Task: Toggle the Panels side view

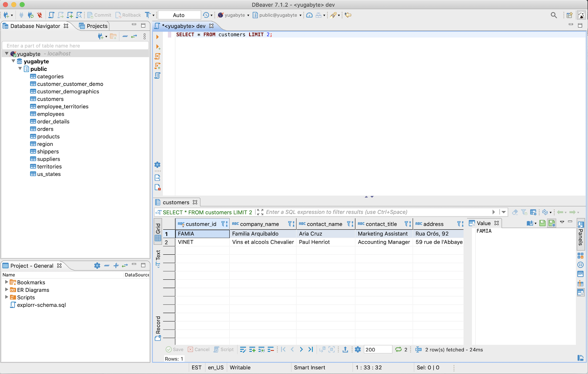Action: pos(580,233)
